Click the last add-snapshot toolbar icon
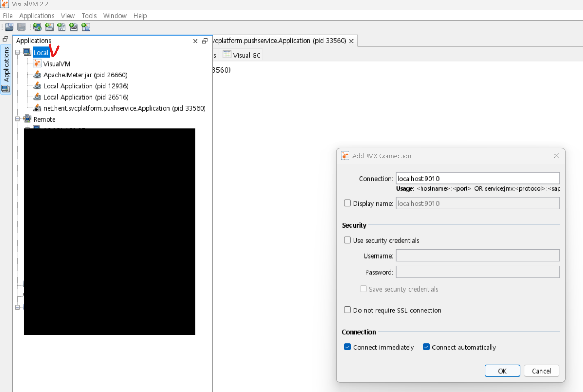 pyautogui.click(x=86, y=27)
